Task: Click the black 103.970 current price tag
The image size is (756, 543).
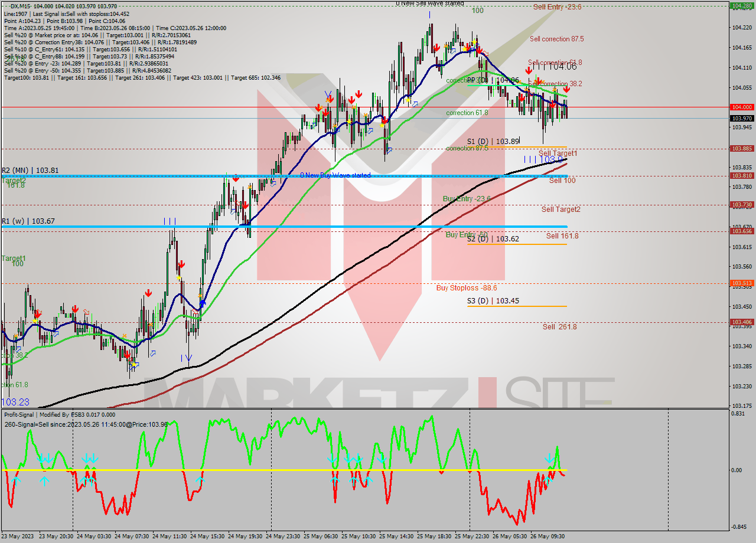Action: pos(742,118)
